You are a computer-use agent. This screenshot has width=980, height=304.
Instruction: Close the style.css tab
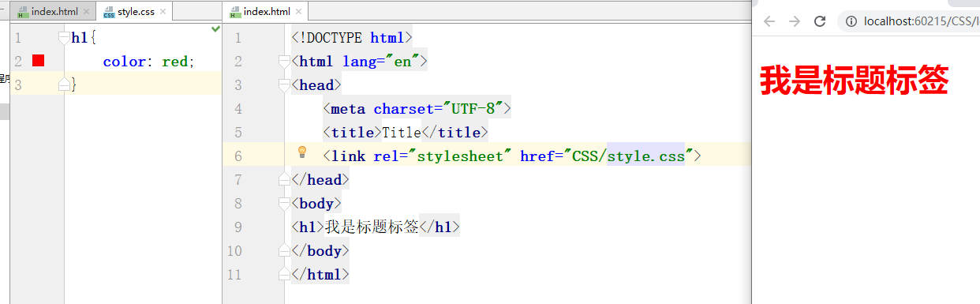click(163, 12)
